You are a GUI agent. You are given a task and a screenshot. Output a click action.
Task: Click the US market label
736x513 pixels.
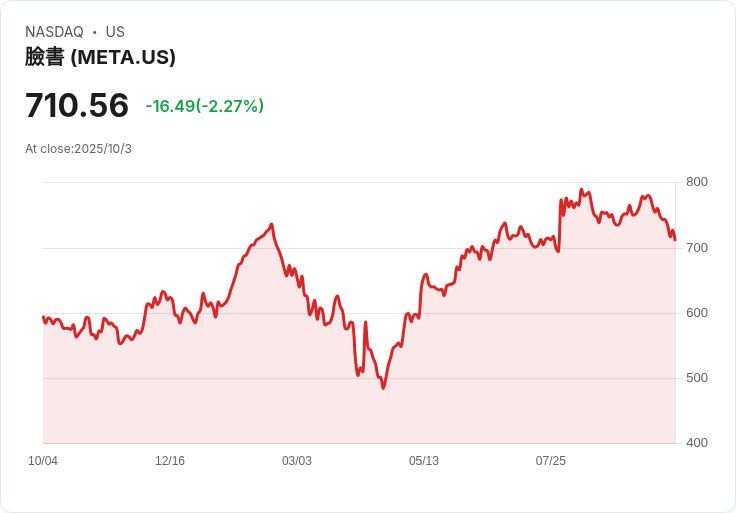[115, 32]
